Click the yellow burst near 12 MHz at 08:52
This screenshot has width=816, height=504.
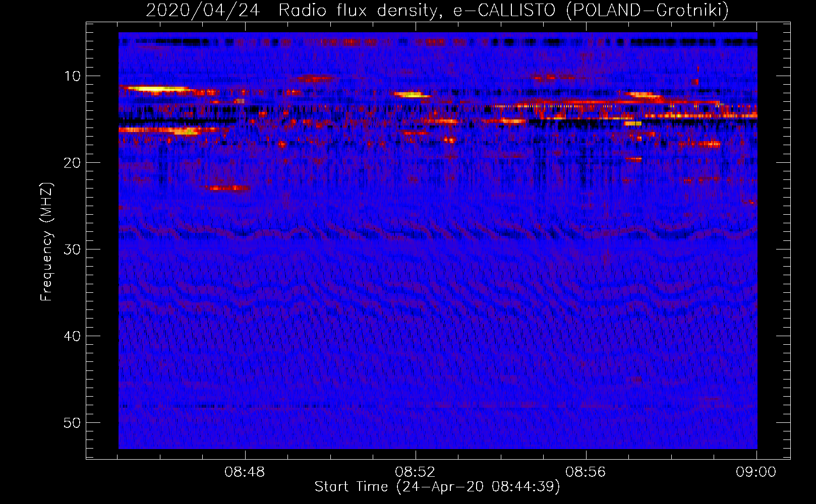pyautogui.click(x=414, y=94)
